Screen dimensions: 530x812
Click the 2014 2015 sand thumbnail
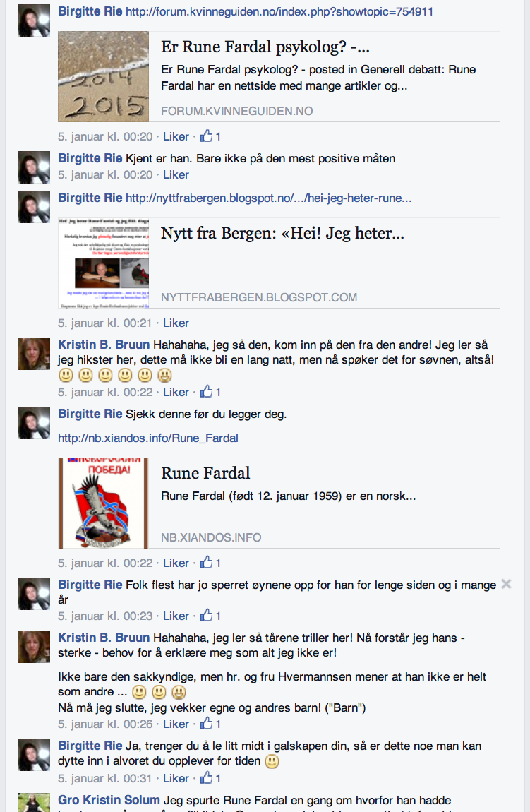104,77
